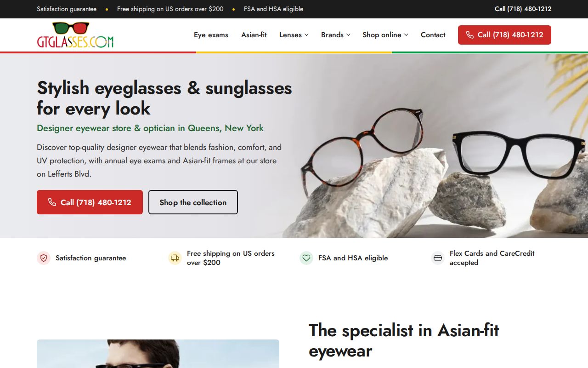This screenshot has width=588, height=368.
Task: Click the hero Call (718) 480-1212 button
Action: pyautogui.click(x=90, y=202)
